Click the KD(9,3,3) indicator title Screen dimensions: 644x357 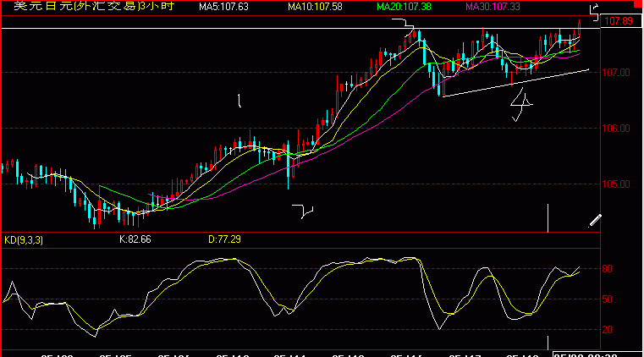[24, 240]
